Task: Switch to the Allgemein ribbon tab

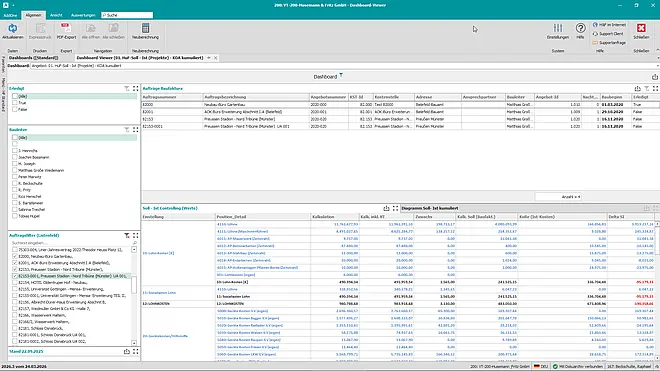Action: [x=33, y=15]
